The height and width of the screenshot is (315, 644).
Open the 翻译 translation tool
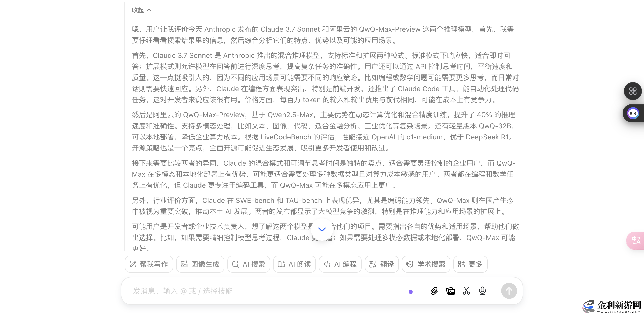pos(381,264)
